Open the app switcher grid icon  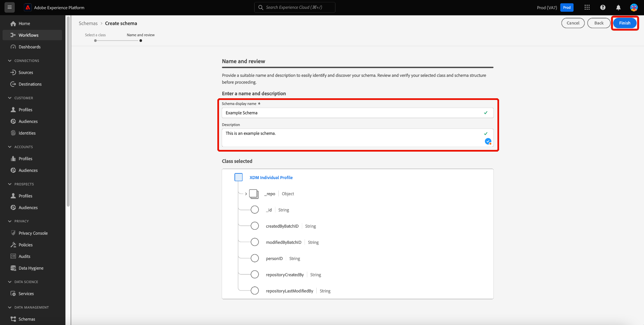pyautogui.click(x=587, y=7)
